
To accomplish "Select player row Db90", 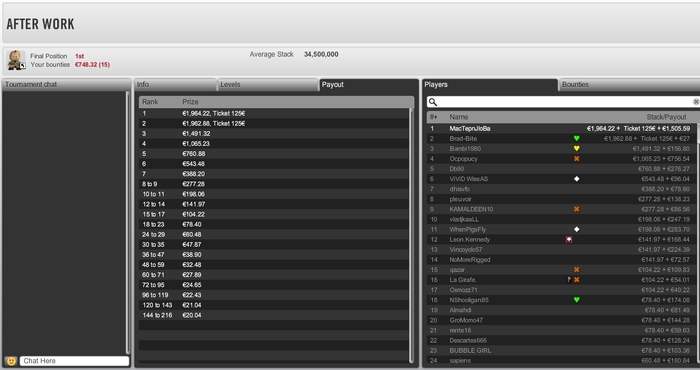I will [561, 169].
